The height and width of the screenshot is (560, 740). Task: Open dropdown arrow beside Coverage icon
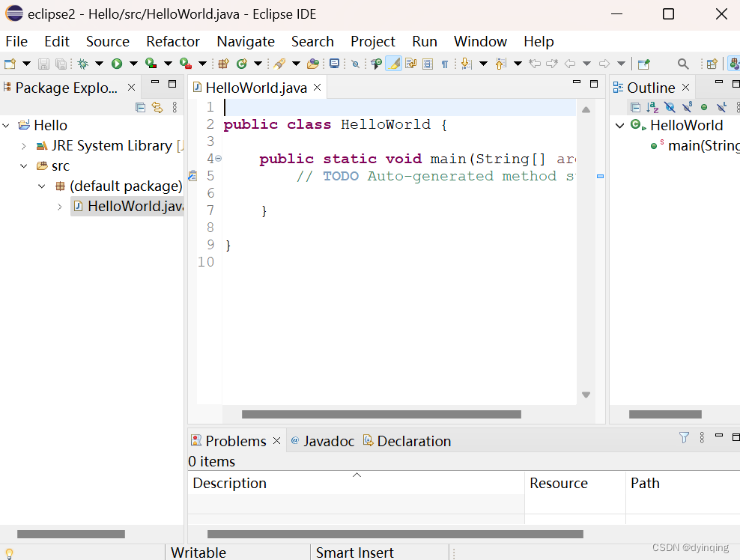168,64
